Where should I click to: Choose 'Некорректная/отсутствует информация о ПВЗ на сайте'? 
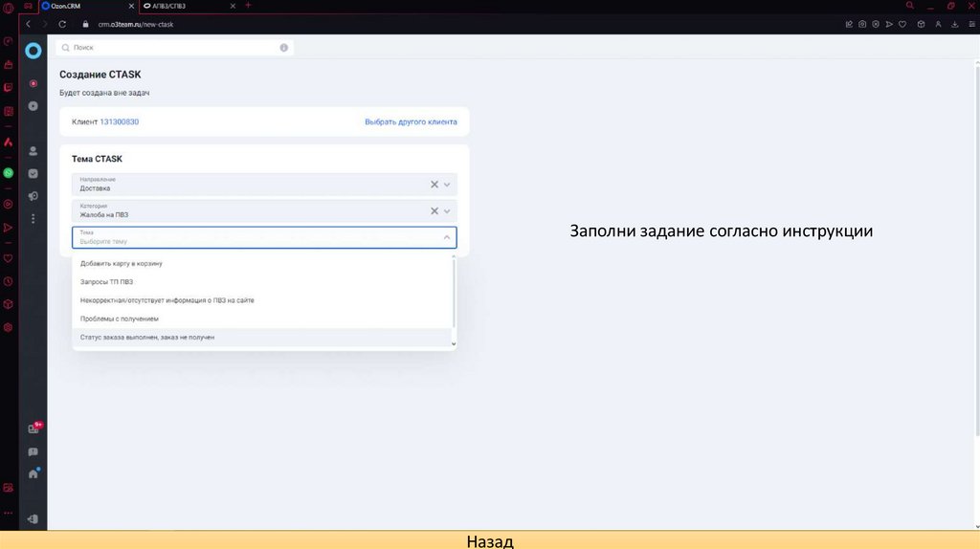tap(262, 300)
